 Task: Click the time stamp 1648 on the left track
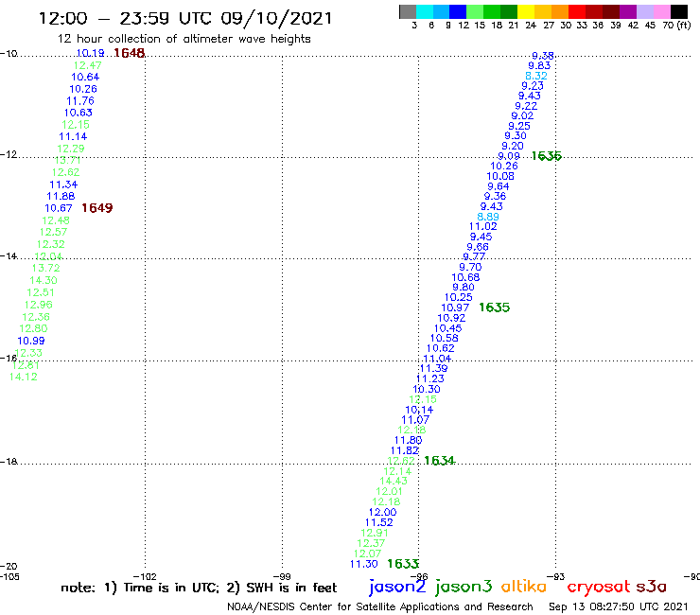coord(130,53)
